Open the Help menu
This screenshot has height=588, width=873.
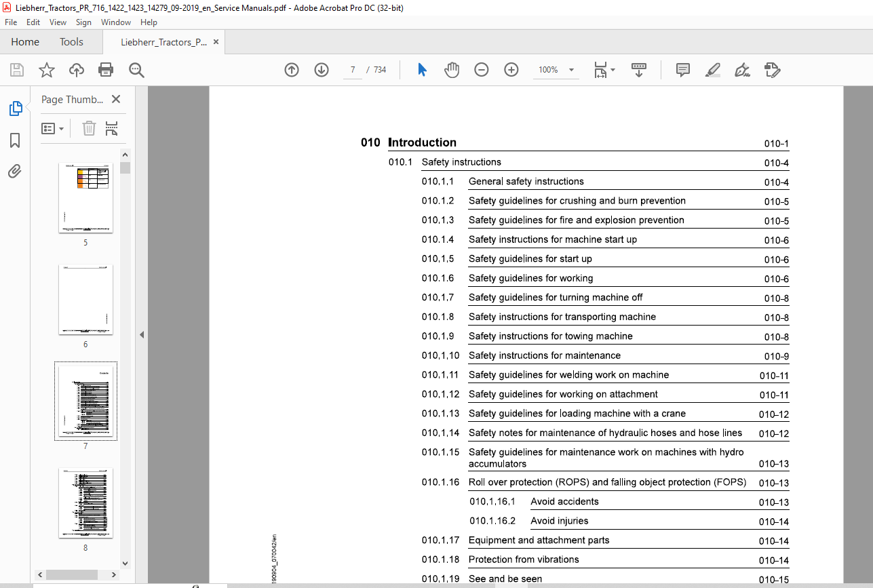149,22
